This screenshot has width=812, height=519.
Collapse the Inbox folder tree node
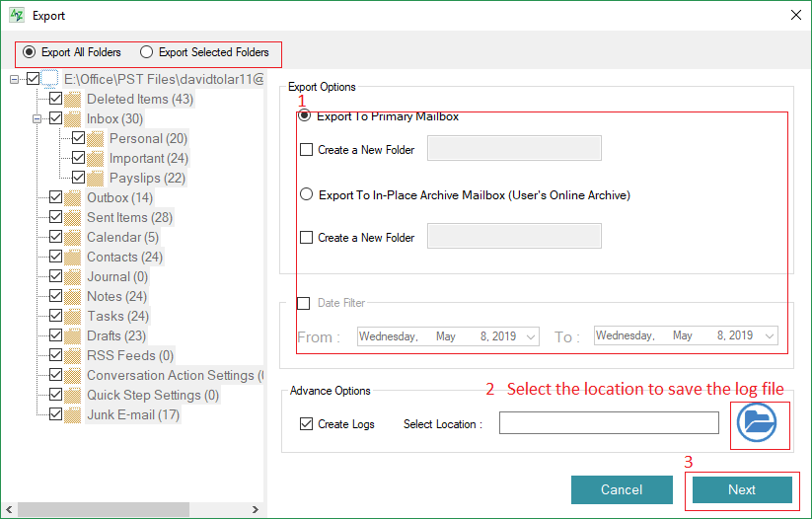[x=37, y=119]
